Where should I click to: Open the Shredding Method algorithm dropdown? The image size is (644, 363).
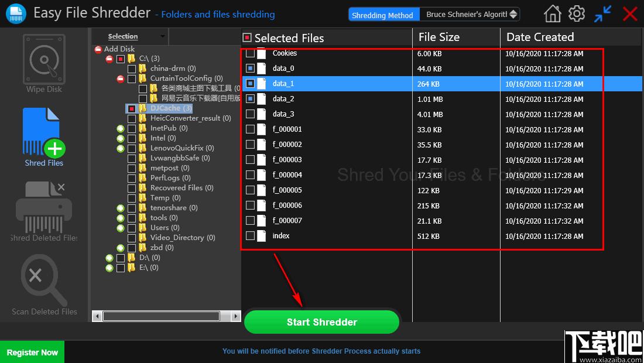point(470,15)
